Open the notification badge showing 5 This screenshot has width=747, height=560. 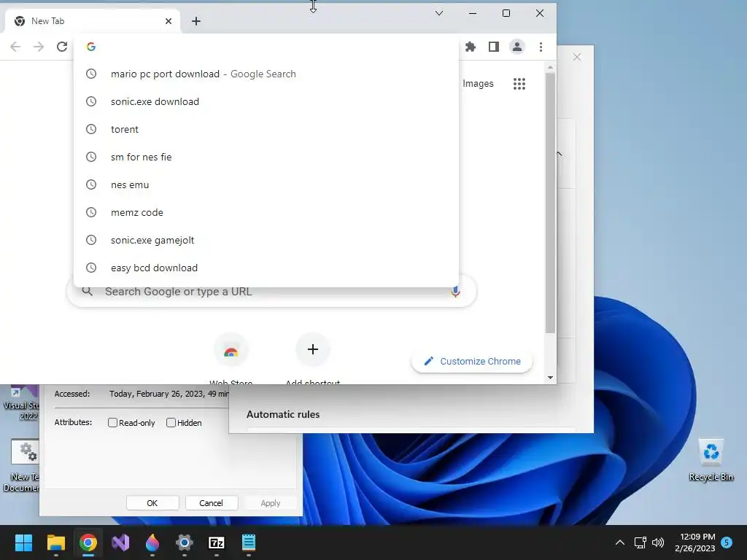(x=727, y=542)
